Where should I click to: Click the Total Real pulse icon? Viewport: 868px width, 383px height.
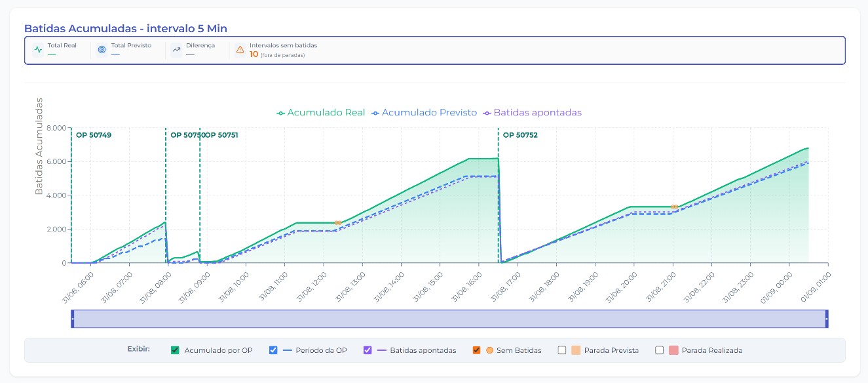[38, 50]
